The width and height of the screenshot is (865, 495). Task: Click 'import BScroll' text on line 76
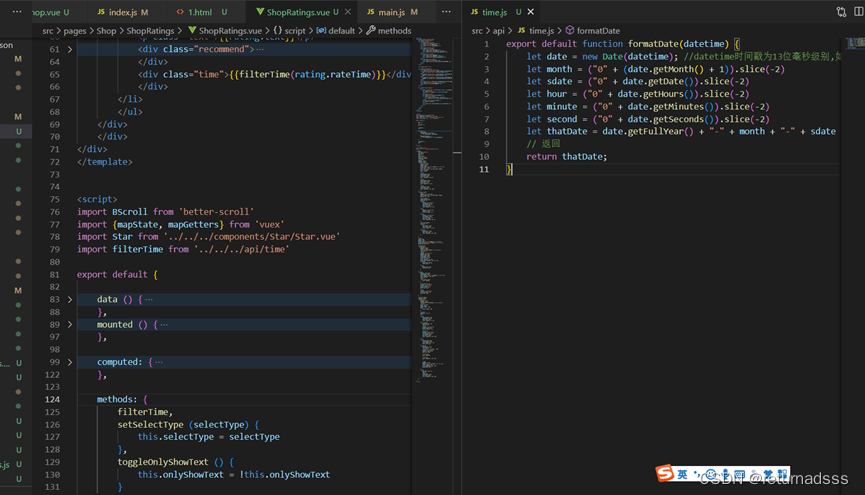(x=112, y=212)
